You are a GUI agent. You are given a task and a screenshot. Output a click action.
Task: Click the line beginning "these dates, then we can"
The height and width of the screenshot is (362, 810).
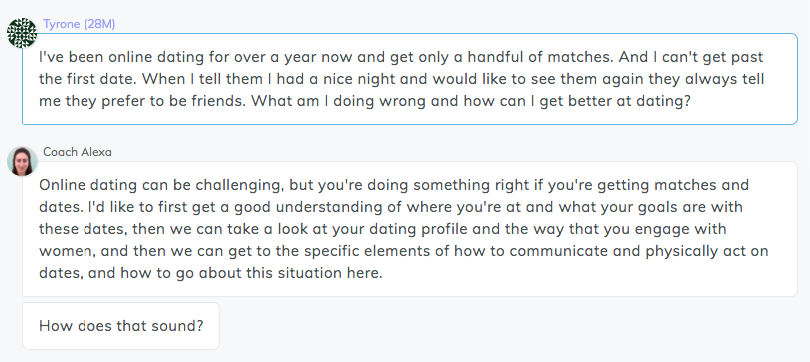click(x=383, y=229)
